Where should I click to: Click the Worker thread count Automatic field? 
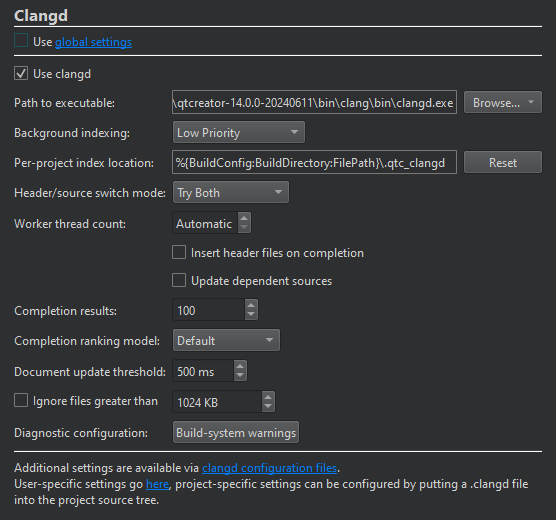coord(205,223)
